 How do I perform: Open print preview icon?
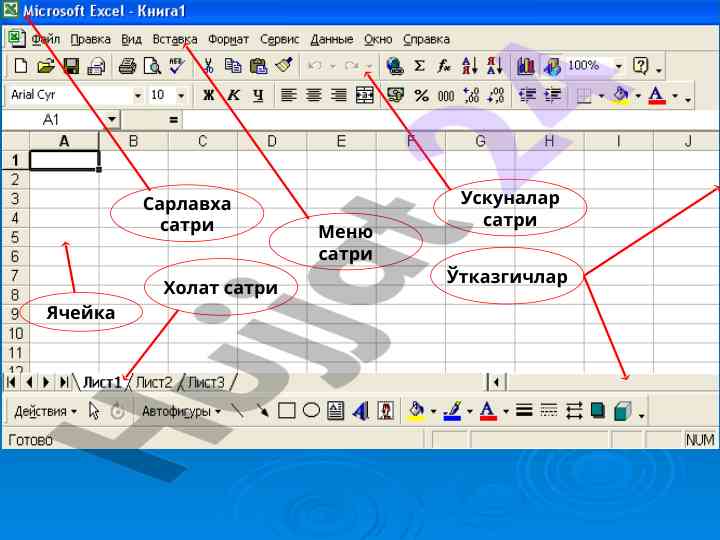(x=152, y=66)
